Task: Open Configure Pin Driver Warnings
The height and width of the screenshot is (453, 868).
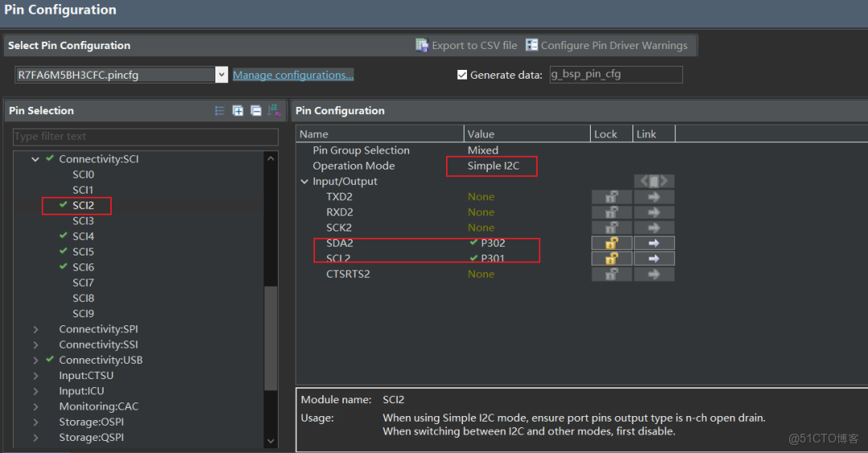Action: tap(607, 45)
